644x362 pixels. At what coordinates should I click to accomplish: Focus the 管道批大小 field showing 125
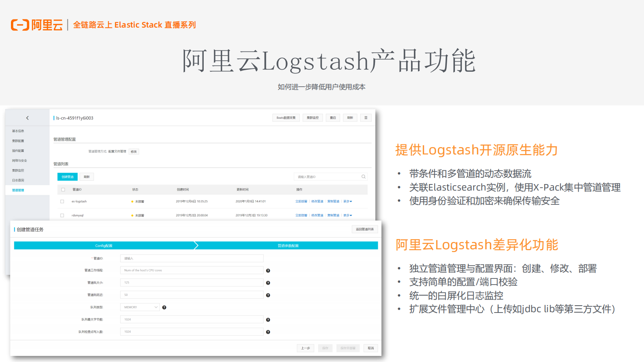coord(192,283)
